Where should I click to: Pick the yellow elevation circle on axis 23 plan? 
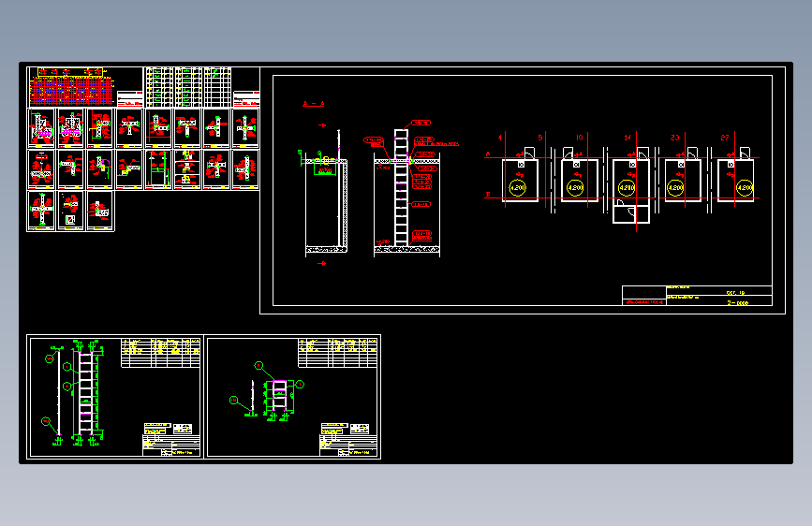[x=674, y=187]
